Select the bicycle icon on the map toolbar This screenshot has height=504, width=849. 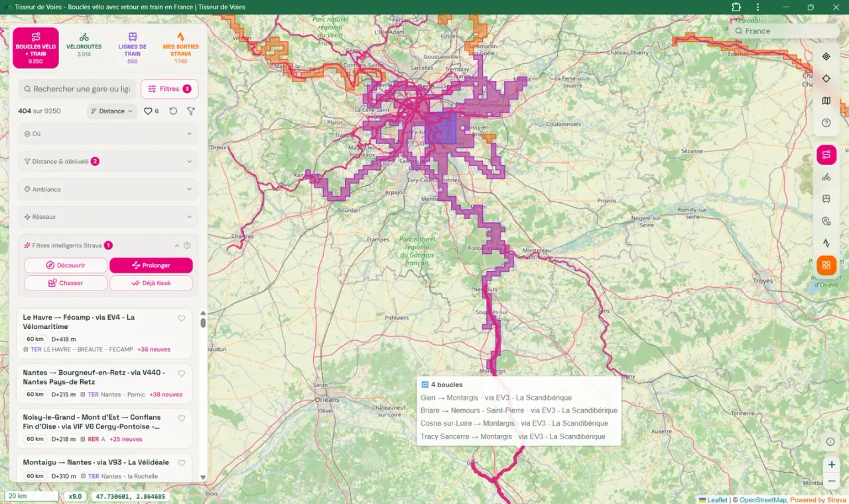tap(826, 177)
